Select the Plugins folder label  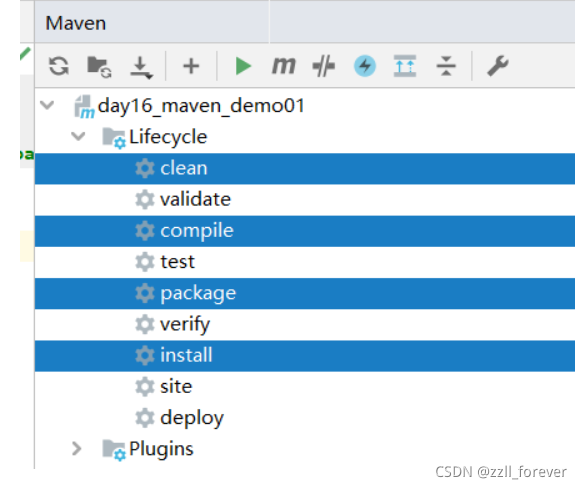pyautogui.click(x=161, y=449)
